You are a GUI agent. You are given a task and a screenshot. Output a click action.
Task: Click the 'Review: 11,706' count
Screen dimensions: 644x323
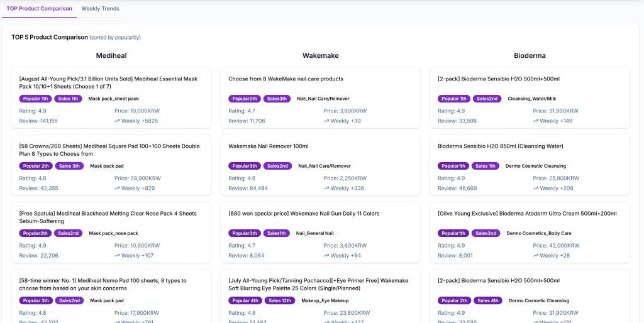point(247,121)
